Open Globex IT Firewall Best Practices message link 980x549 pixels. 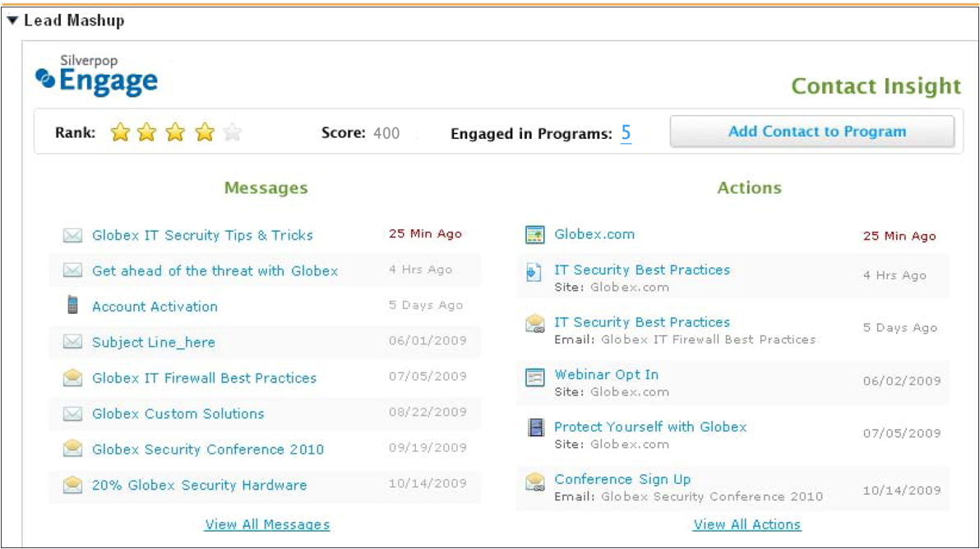pos(205,378)
